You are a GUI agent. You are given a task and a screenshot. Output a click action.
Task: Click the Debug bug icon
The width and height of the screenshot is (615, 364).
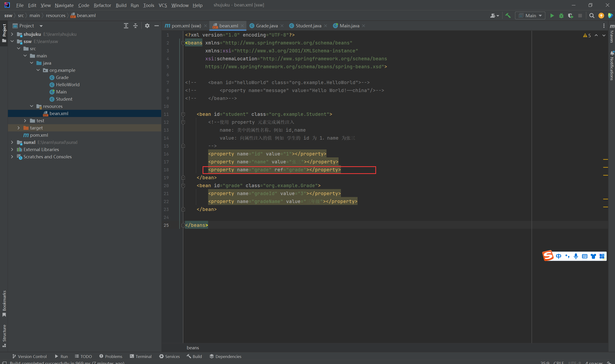561,16
